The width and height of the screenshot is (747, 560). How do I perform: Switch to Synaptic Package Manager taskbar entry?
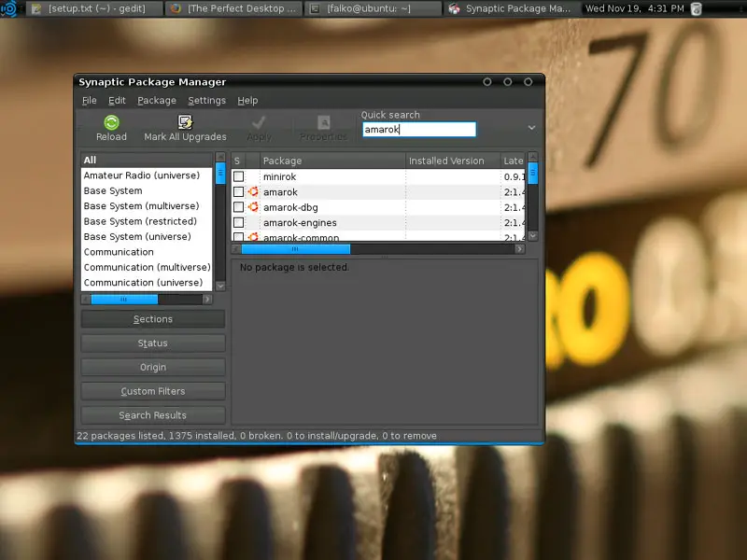510,8
